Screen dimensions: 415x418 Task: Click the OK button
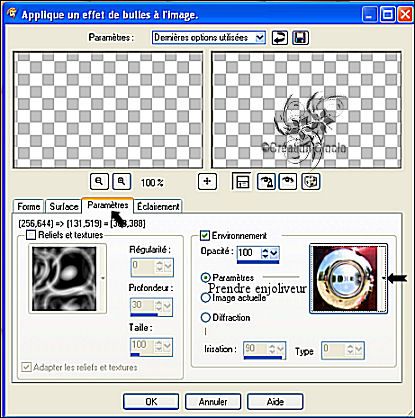[151, 402]
